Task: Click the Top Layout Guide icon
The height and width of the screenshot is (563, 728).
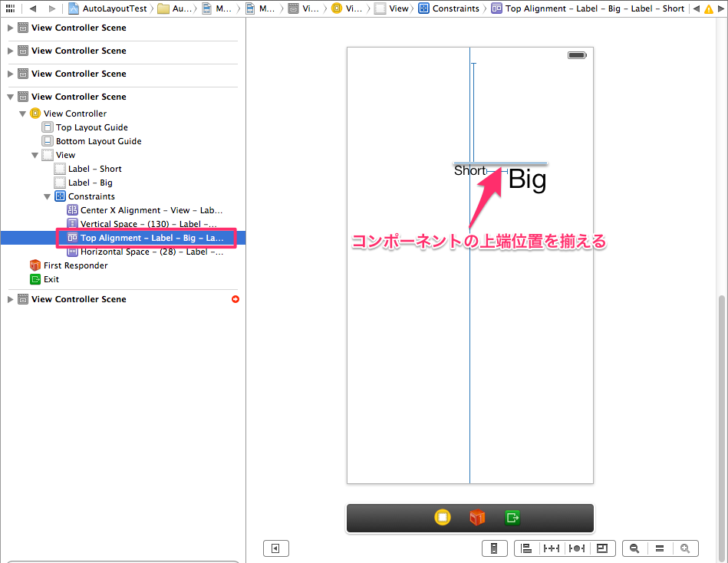Action: pyautogui.click(x=48, y=127)
